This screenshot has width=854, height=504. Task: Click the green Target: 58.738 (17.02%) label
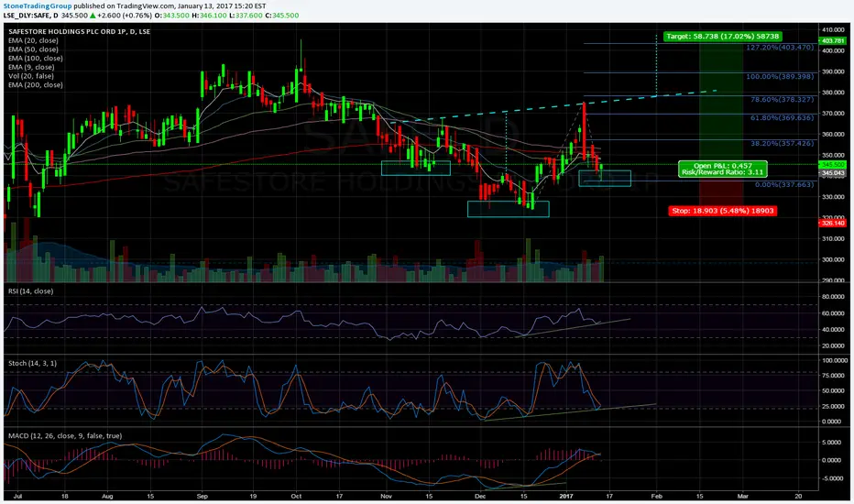[723, 37]
